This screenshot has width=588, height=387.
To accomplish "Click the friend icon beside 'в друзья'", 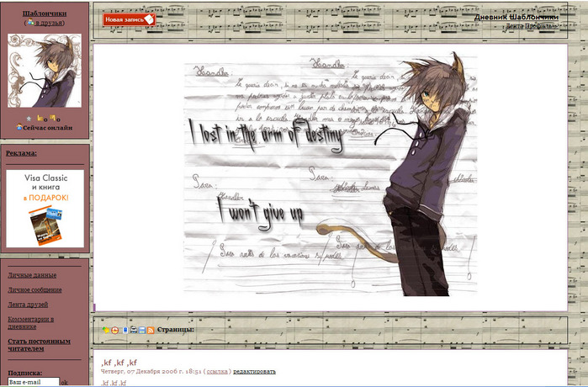I will (30, 23).
